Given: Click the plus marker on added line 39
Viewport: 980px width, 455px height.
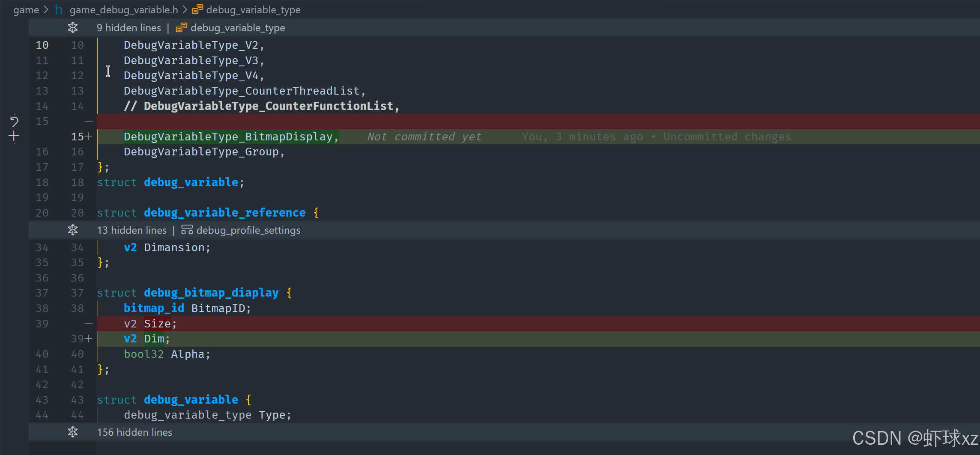Looking at the screenshot, I should 88,339.
